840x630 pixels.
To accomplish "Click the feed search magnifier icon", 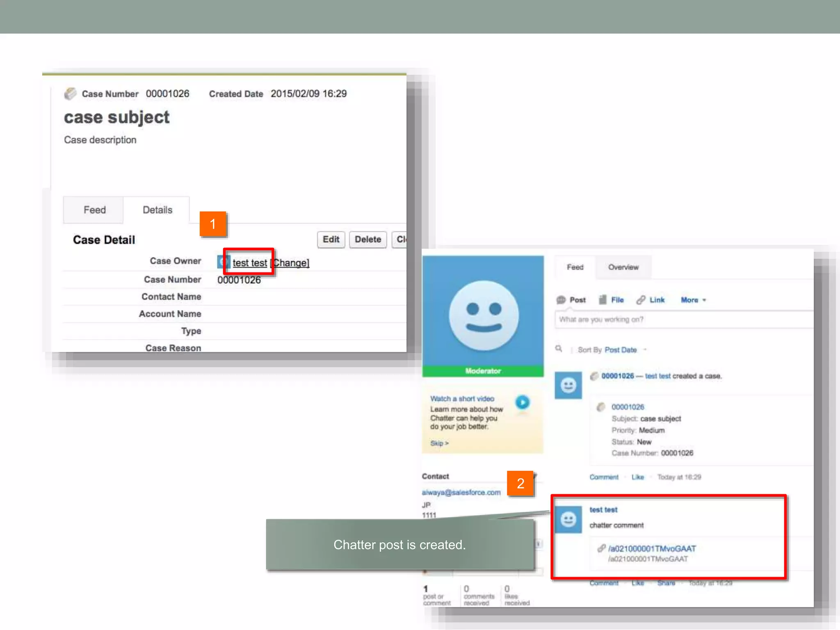I will pos(559,349).
